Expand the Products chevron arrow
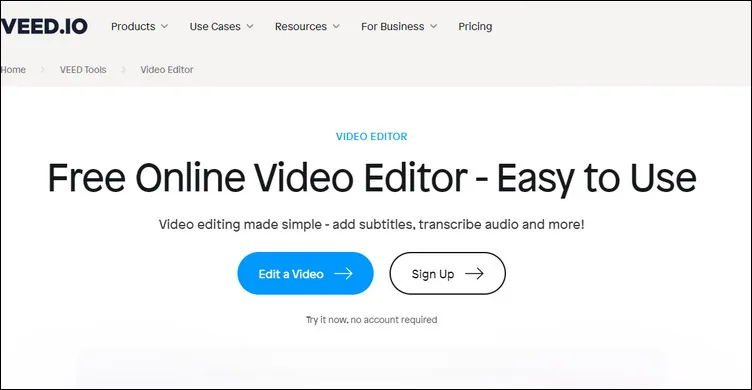 [x=164, y=26]
